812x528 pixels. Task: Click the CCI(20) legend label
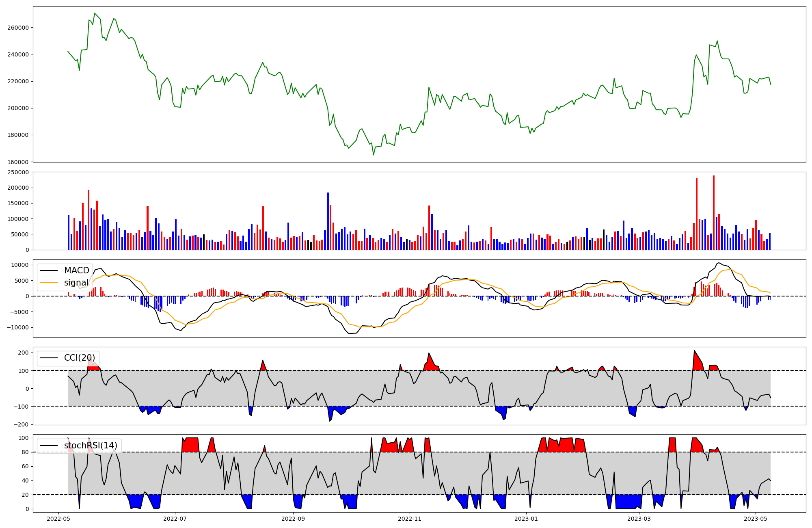[x=80, y=358]
